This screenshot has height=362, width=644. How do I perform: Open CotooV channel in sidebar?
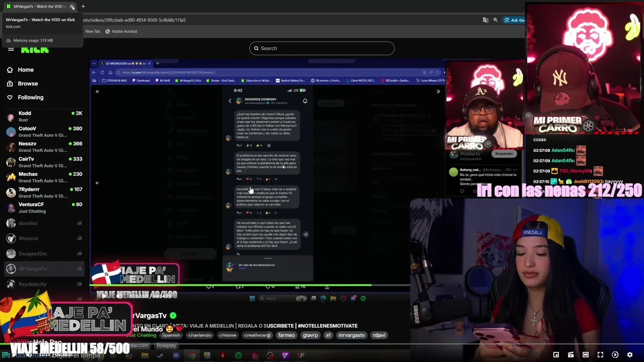tap(45, 132)
